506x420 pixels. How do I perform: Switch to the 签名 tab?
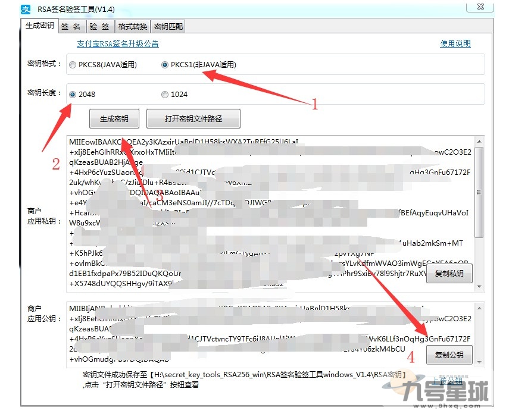point(71,26)
